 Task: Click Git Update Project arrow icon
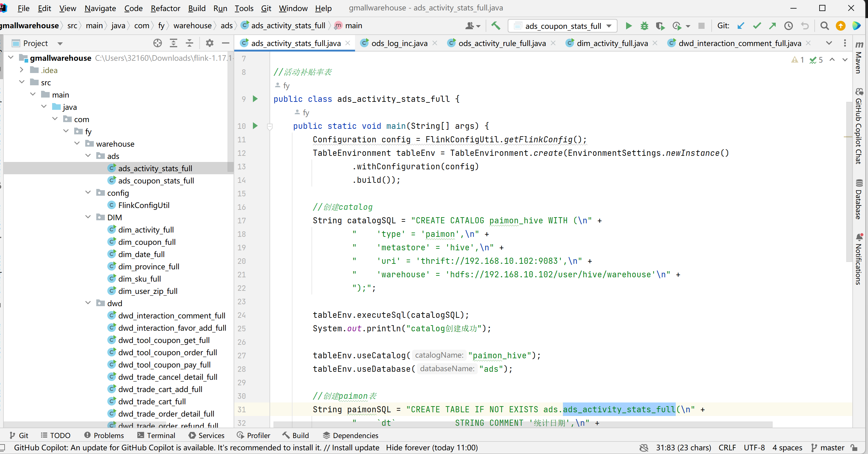tap(741, 26)
